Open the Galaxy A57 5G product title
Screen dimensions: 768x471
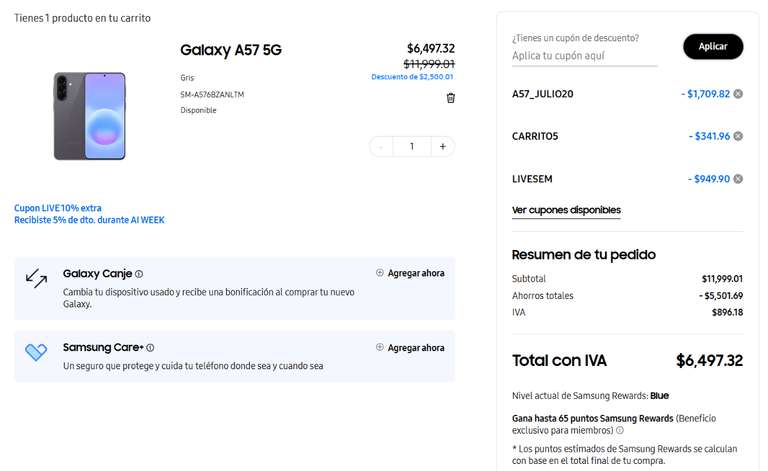[x=231, y=50]
